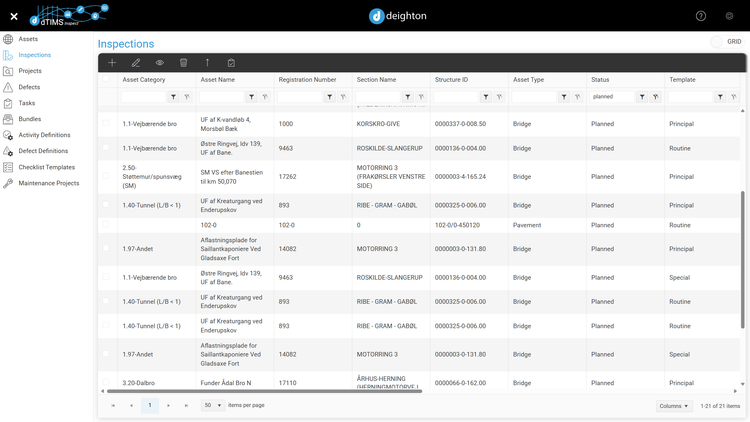
Task: Click the Asset Type filter funnel icon
Action: coord(564,97)
